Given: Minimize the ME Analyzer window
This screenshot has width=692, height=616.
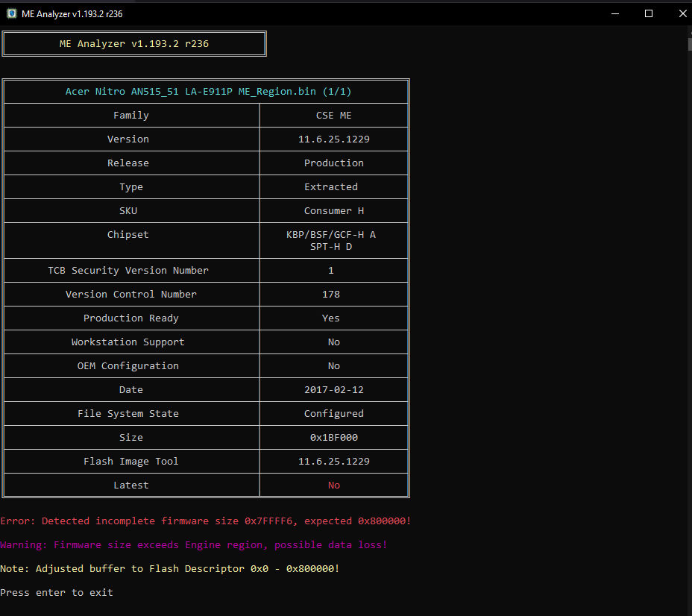Looking at the screenshot, I should coord(614,13).
